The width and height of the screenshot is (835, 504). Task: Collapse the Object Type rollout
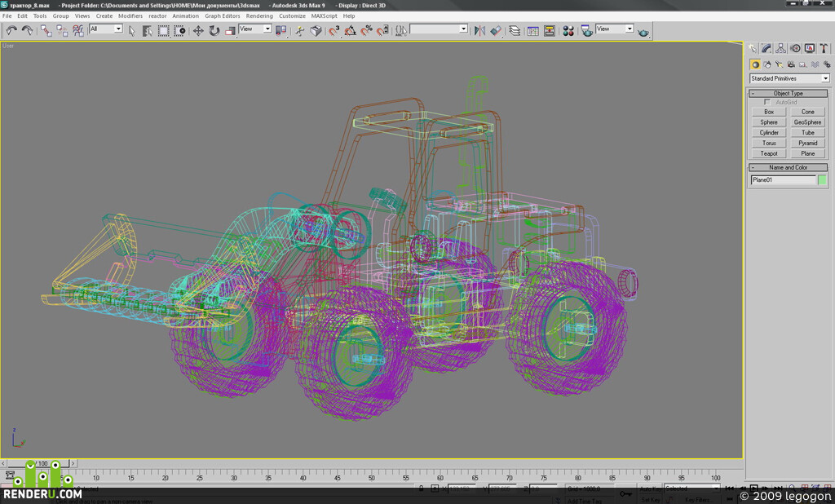click(789, 93)
